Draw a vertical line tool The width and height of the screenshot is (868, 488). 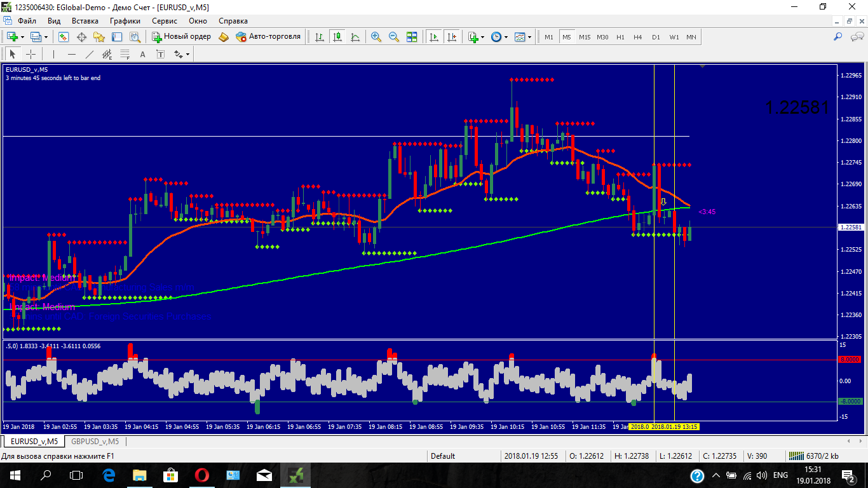(54, 54)
